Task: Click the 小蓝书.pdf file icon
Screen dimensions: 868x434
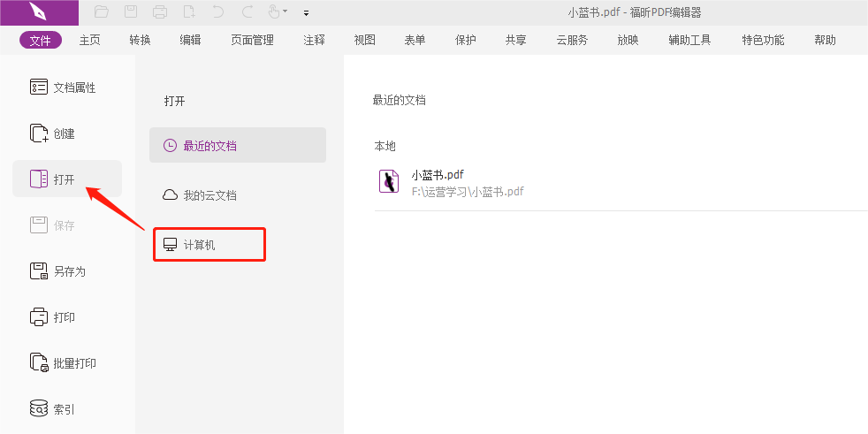Action: coord(389,181)
